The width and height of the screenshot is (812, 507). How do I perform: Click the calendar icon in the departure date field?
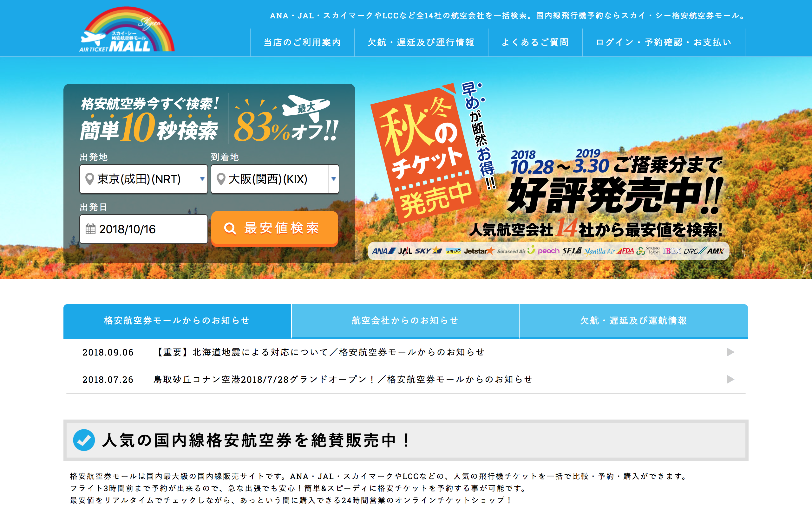pyautogui.click(x=90, y=229)
